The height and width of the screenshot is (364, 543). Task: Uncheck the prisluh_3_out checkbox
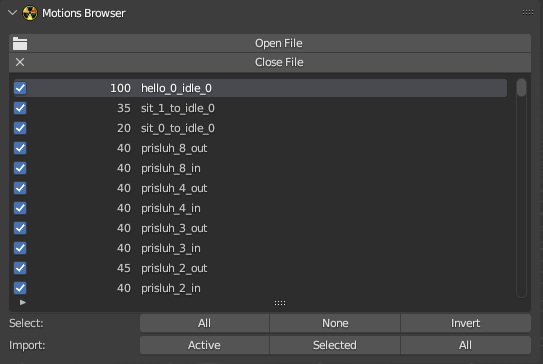click(20, 228)
